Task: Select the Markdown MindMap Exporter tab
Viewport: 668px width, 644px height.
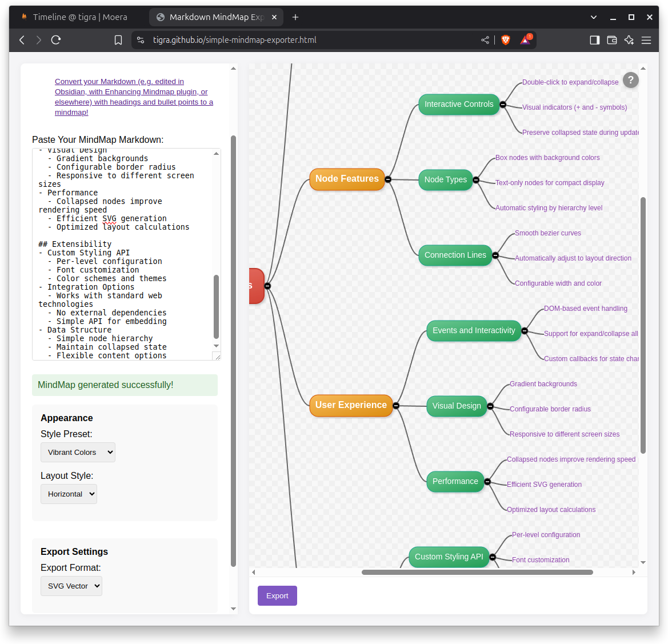Action: point(211,17)
